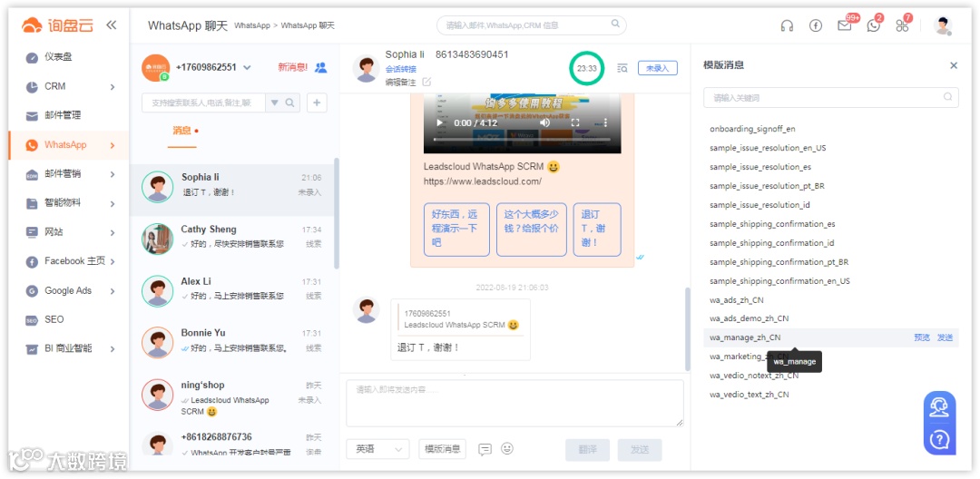Open the apps grid icon with badge 7
The image size is (980, 479).
pos(902,25)
